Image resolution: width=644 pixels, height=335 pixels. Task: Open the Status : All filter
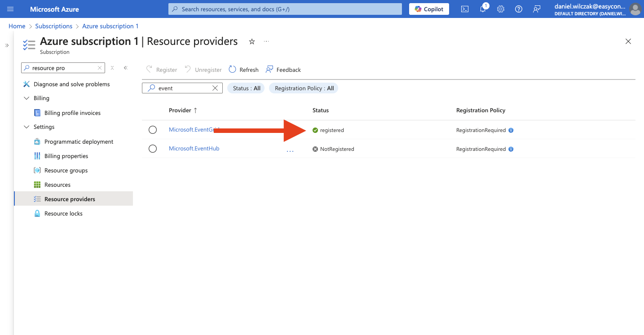[x=246, y=88]
